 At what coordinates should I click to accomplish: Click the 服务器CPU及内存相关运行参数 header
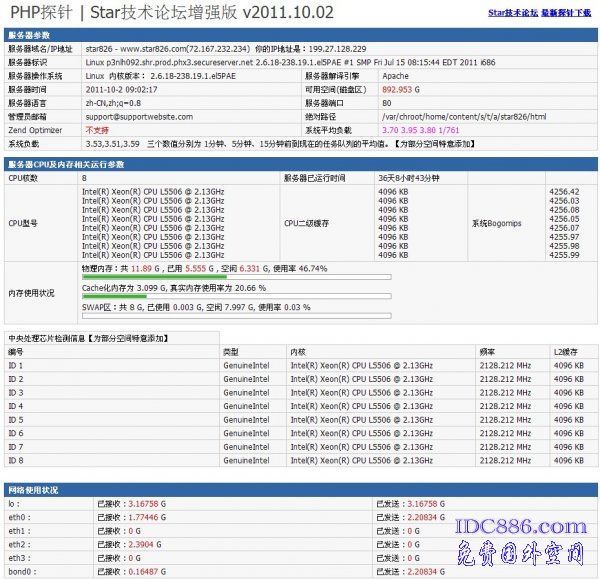pyautogui.click(x=66, y=164)
